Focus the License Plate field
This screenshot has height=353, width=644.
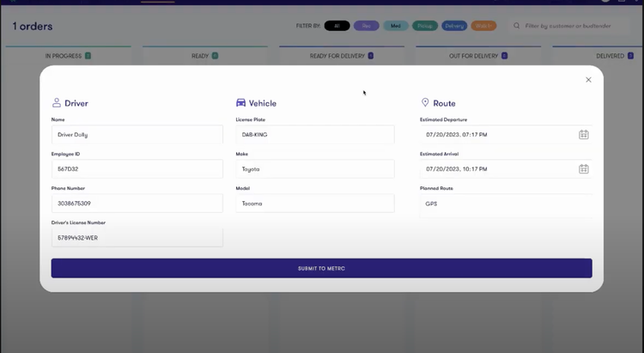tap(314, 135)
